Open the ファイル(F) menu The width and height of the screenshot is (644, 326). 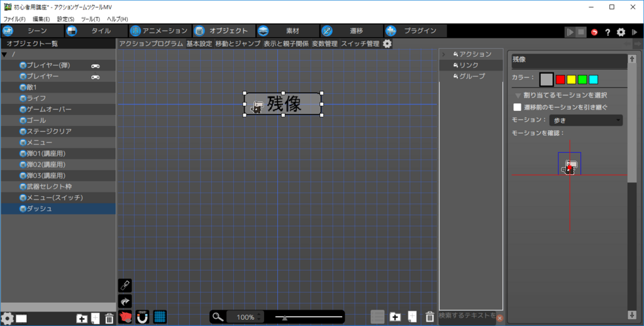tap(14, 19)
